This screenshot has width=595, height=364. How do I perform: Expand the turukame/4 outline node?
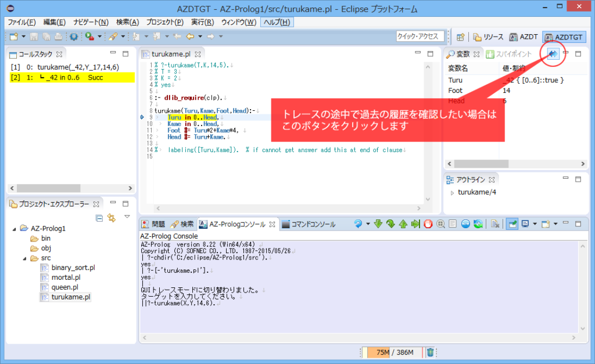point(452,193)
